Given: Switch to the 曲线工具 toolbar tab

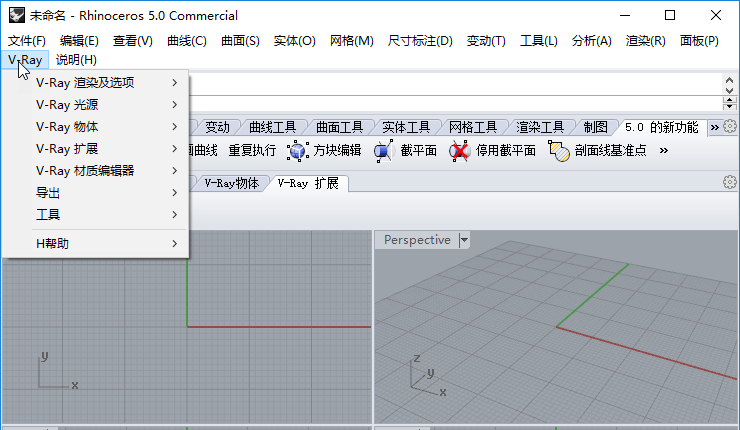Looking at the screenshot, I should click(x=272, y=127).
